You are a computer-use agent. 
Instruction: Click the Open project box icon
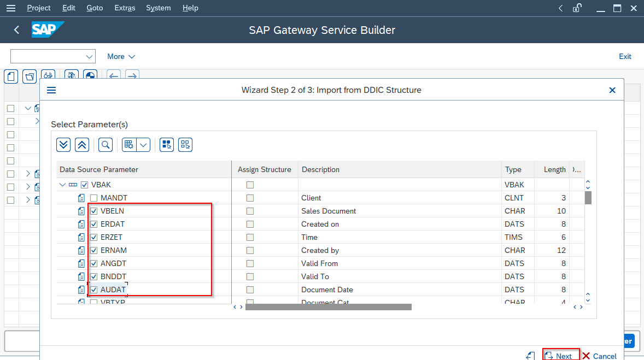30,76
